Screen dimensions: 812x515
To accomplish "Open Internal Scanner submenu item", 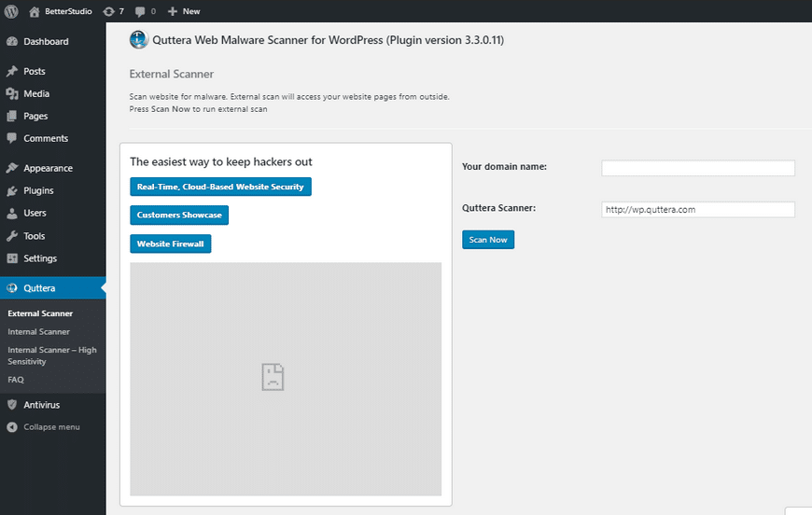I will click(38, 332).
